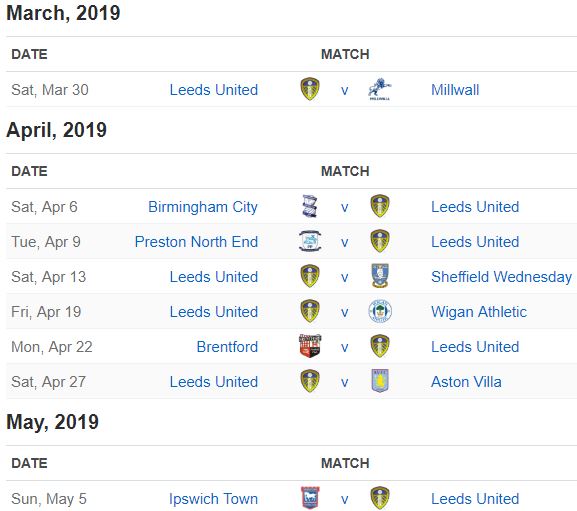Click the Ipswich Town crest icon
This screenshot has width=577, height=511.
310,498
